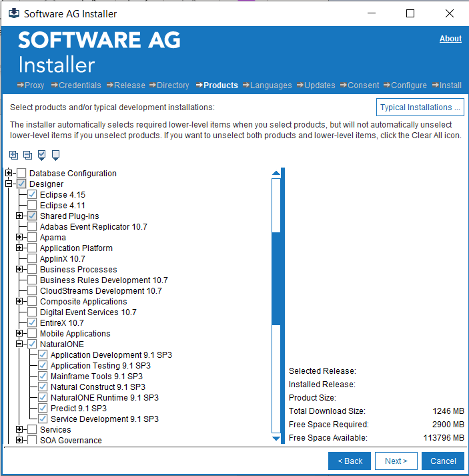
Task: Expand the Composite Applications node
Action: click(x=19, y=301)
